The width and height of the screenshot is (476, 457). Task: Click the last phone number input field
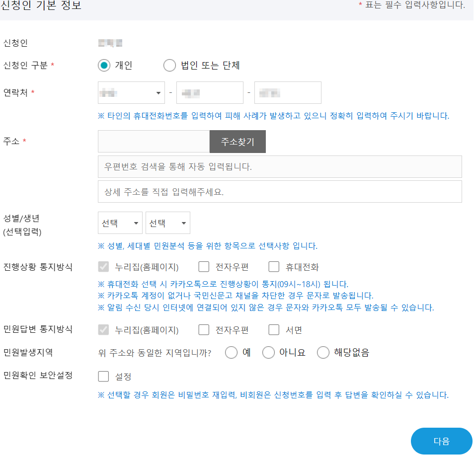[287, 92]
